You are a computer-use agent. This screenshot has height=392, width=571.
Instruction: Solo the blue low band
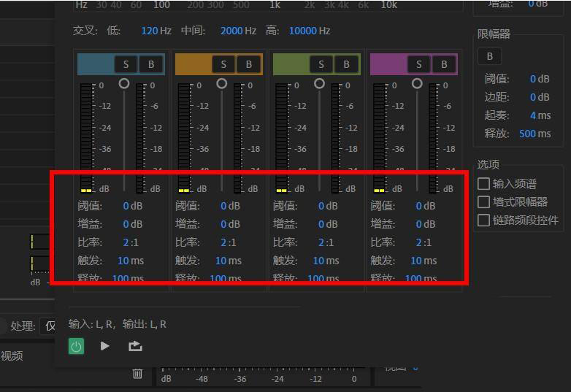tap(126, 64)
